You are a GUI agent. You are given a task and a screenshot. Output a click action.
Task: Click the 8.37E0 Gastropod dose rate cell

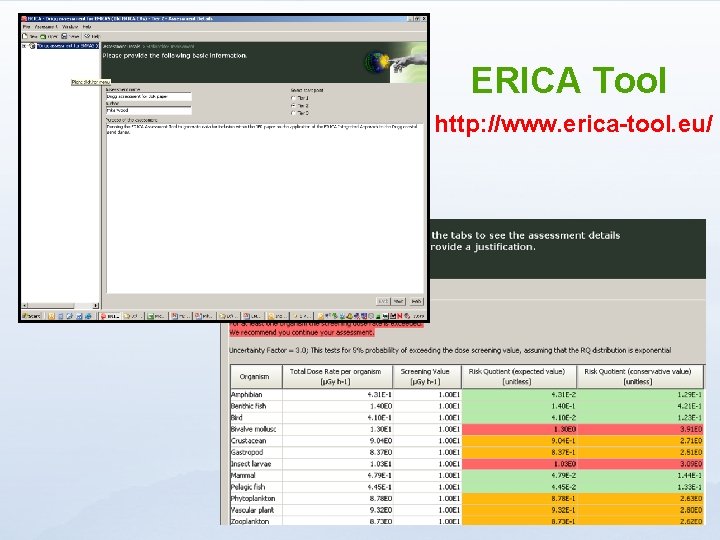point(338,452)
